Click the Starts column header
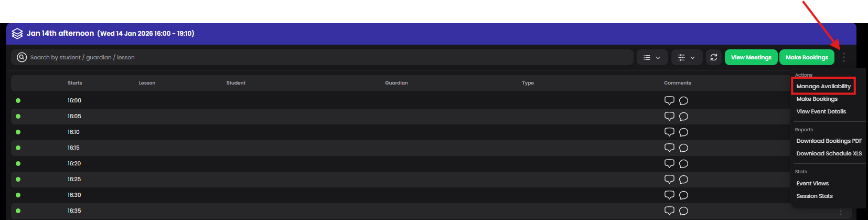 (x=74, y=83)
